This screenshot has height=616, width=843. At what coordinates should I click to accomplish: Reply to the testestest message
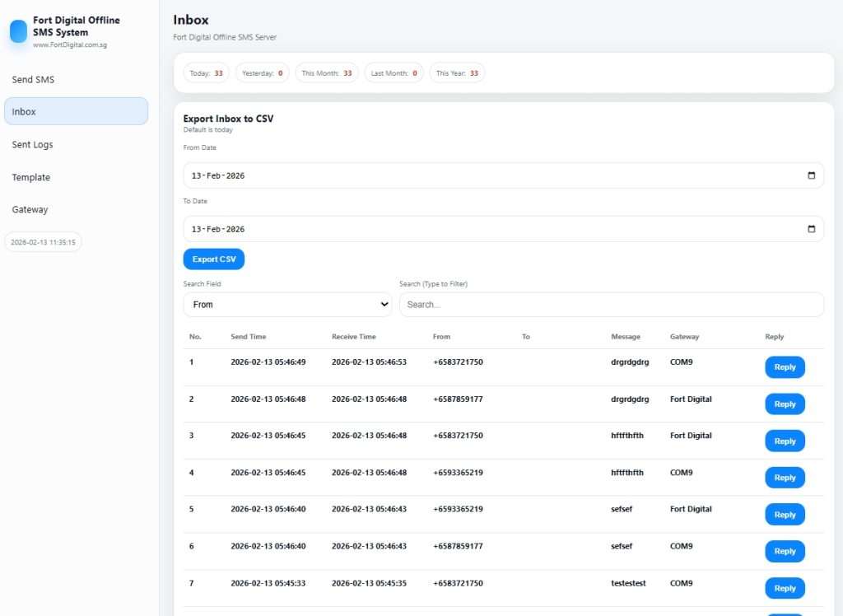(x=785, y=588)
